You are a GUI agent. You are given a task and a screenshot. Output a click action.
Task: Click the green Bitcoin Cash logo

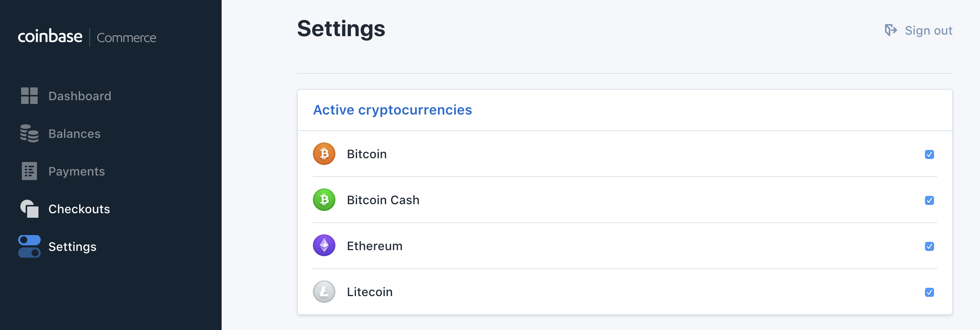(x=324, y=200)
